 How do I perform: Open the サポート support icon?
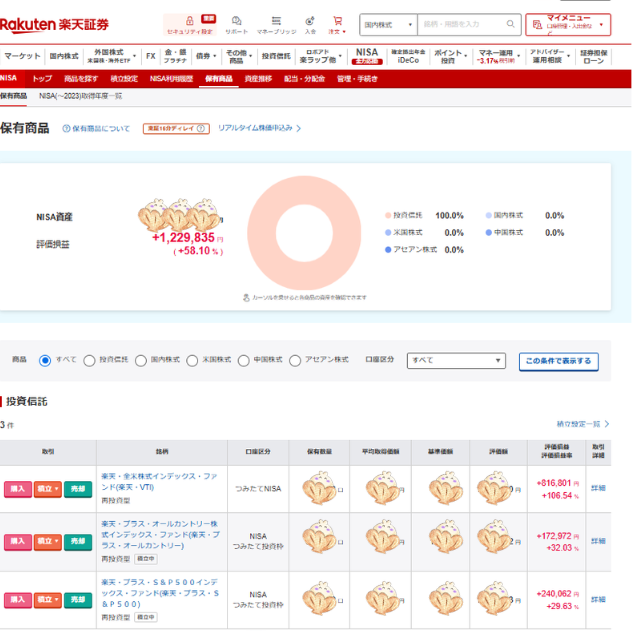pyautogui.click(x=237, y=21)
